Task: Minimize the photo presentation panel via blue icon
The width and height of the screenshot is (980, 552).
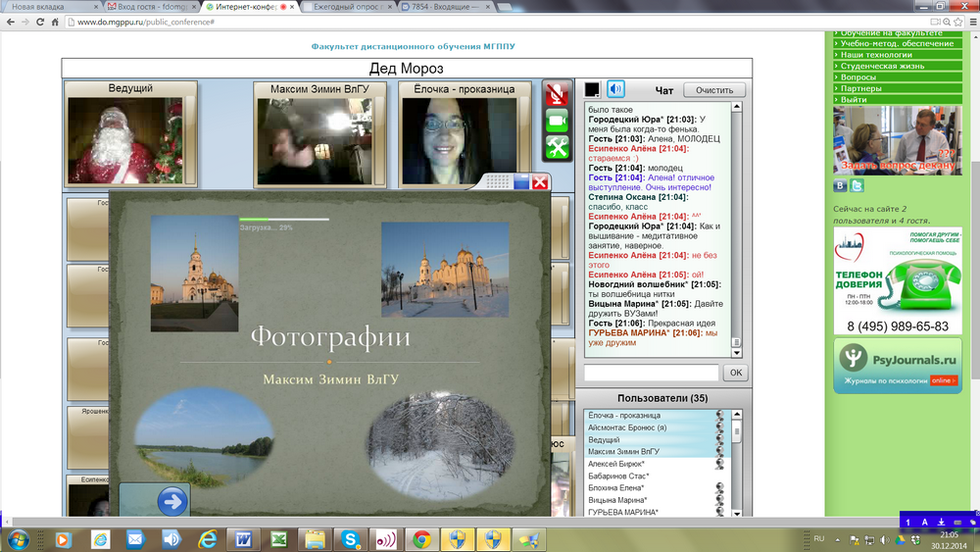Action: click(x=521, y=181)
